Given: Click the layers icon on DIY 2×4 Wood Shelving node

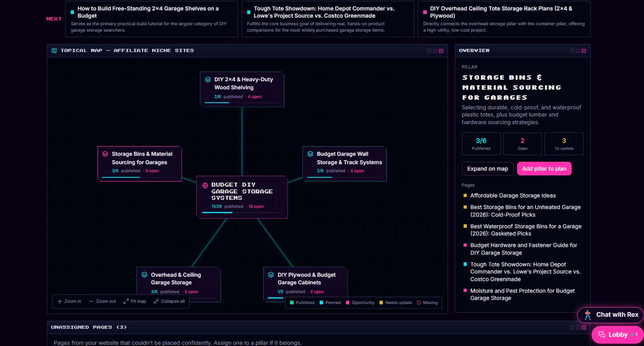Looking at the screenshot, I should click(x=208, y=80).
